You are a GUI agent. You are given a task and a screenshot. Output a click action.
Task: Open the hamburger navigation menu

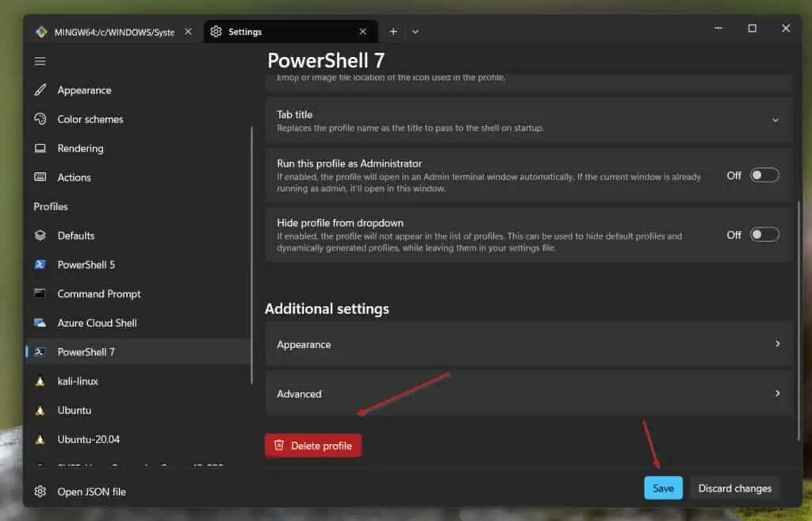[40, 62]
